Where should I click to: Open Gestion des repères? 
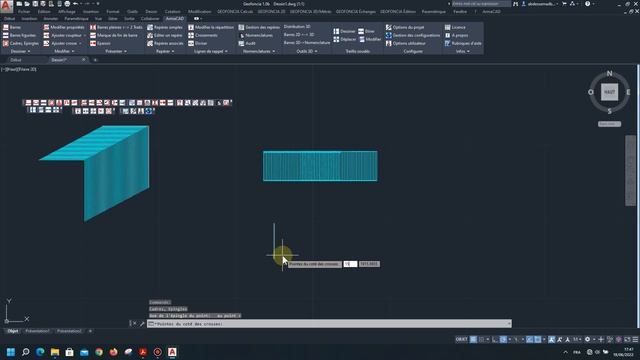click(259, 27)
